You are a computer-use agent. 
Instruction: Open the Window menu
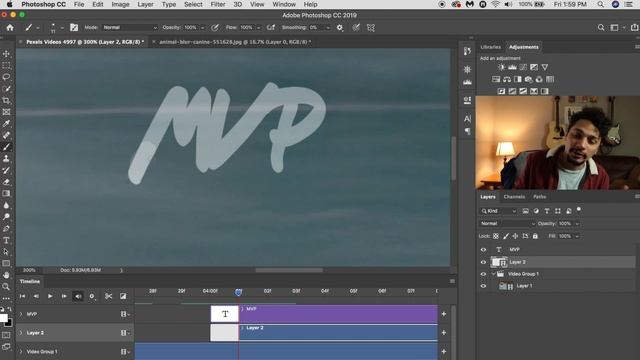pyautogui.click(x=284, y=4)
